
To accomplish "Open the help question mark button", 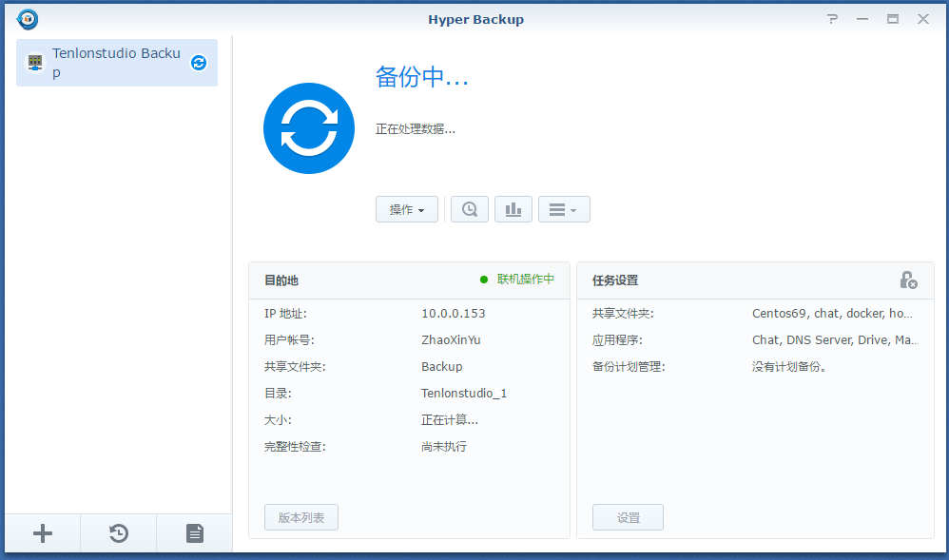I will 833,19.
